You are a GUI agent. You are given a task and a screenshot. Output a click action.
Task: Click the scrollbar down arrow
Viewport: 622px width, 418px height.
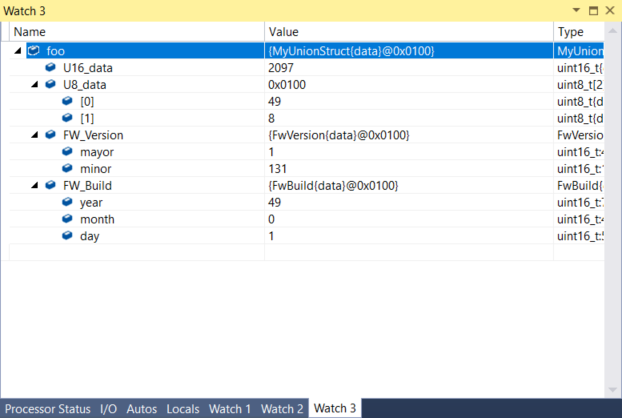[x=613, y=390]
